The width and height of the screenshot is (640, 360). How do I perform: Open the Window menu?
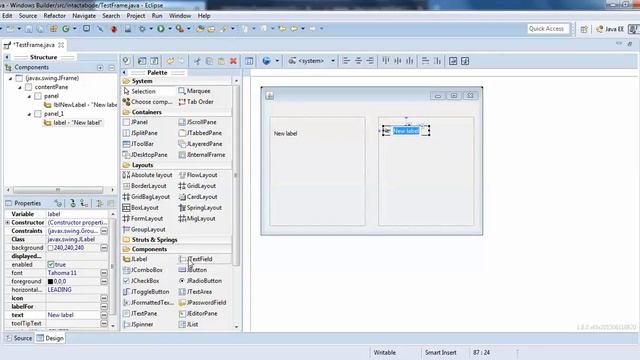click(x=180, y=16)
